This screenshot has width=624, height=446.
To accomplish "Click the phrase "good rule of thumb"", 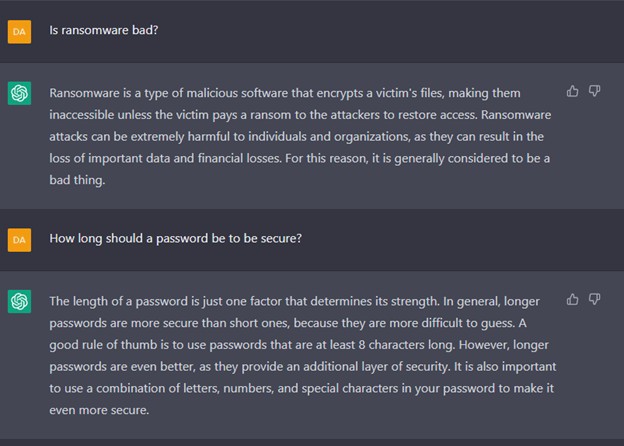I will pyautogui.click(x=103, y=345).
